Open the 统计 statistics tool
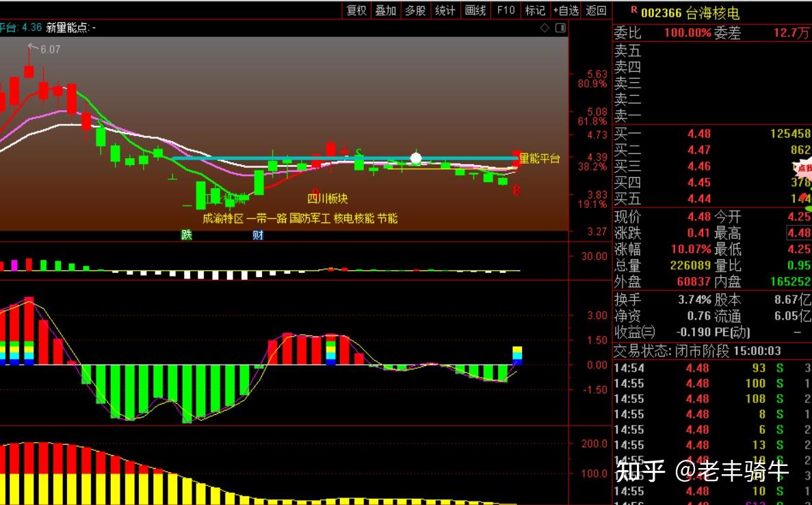 (x=445, y=10)
